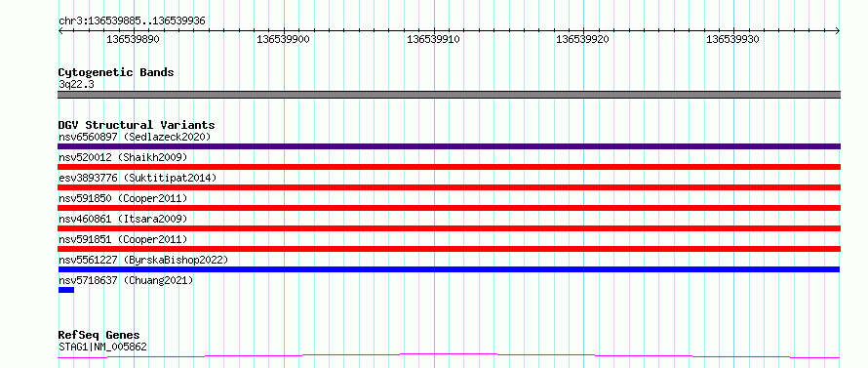
Task: Select the short blue nsv5718637 bar
Action: click(66, 290)
